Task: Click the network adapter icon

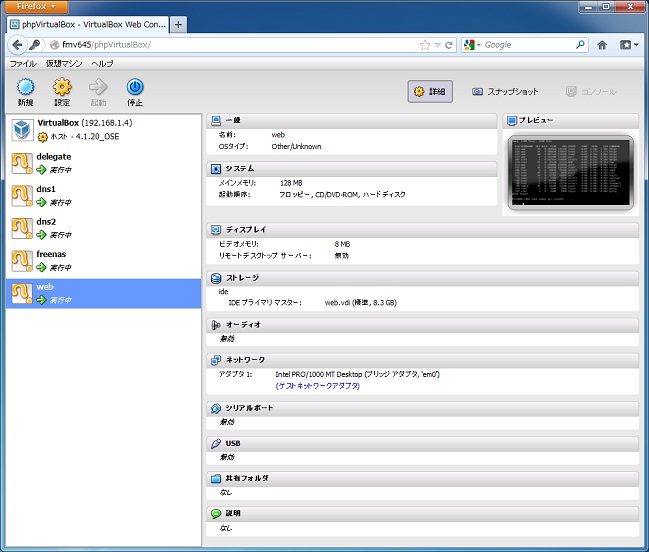Action: [216, 360]
